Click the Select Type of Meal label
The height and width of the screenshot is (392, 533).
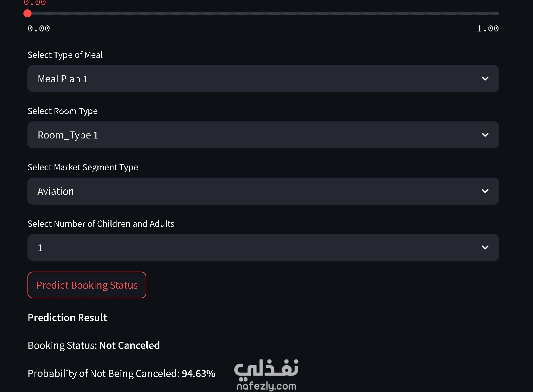[65, 55]
